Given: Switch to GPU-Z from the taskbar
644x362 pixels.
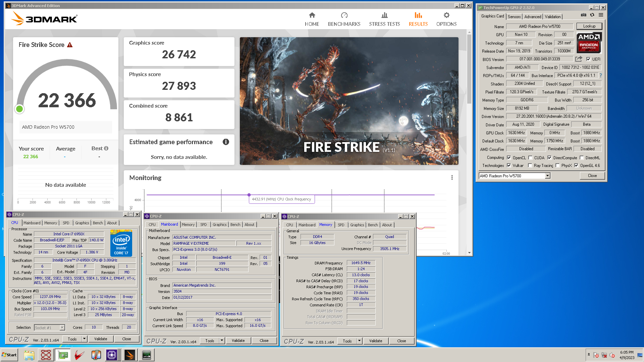Looking at the screenshot, I should (63, 355).
